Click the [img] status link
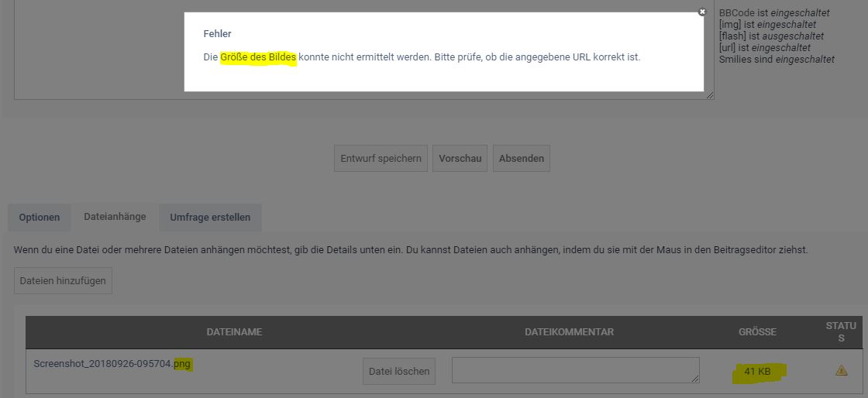This screenshot has height=398, width=868. pos(729,24)
